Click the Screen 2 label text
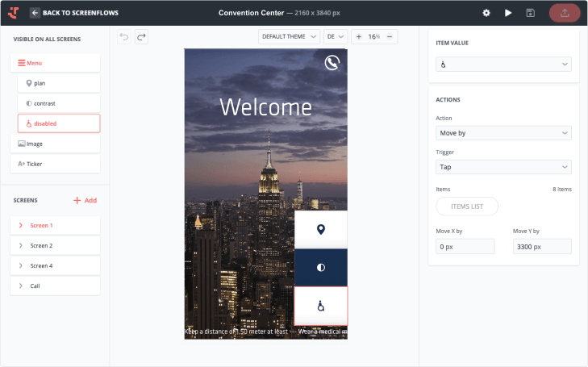This screenshot has height=367, width=588. pyautogui.click(x=41, y=245)
